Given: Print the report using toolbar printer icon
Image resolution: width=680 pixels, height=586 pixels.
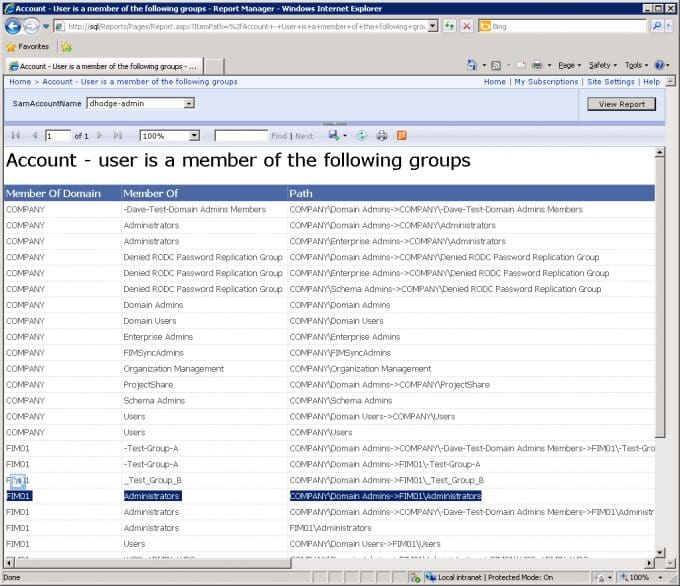Looking at the screenshot, I should (x=382, y=136).
